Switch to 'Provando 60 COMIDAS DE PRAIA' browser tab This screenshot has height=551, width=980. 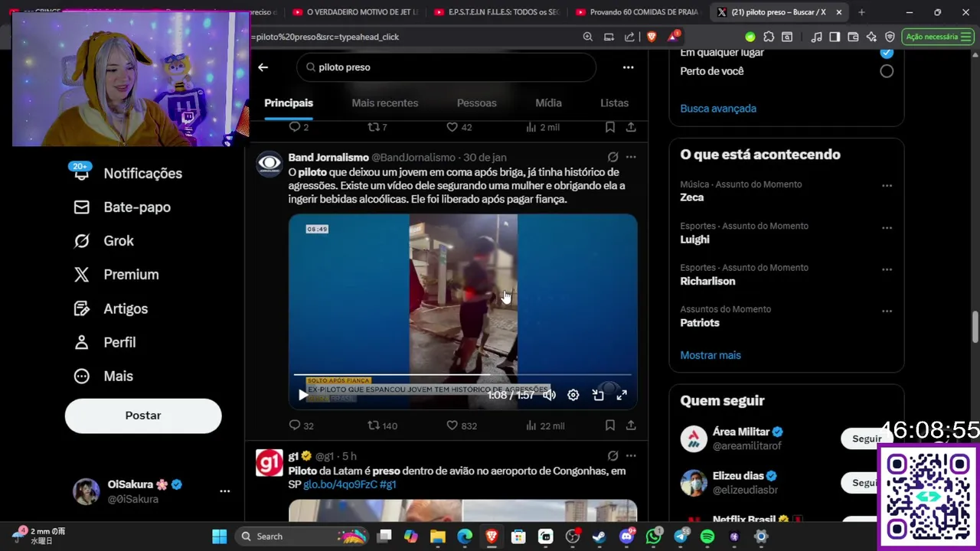tap(637, 12)
